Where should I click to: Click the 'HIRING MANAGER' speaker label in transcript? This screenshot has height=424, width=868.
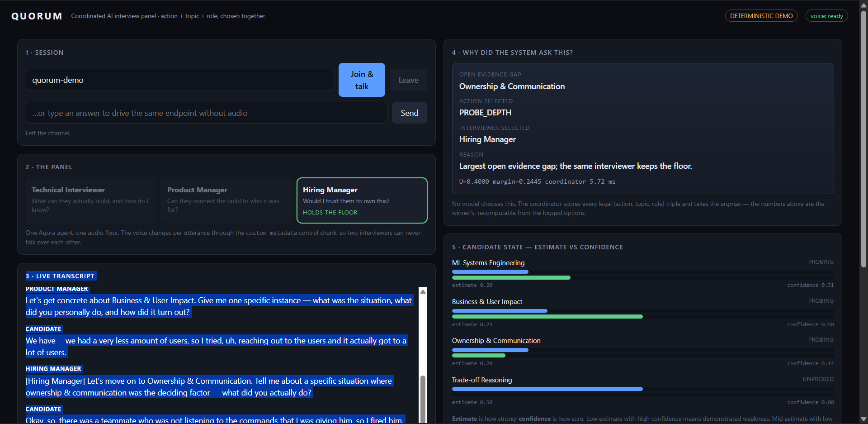(53, 369)
